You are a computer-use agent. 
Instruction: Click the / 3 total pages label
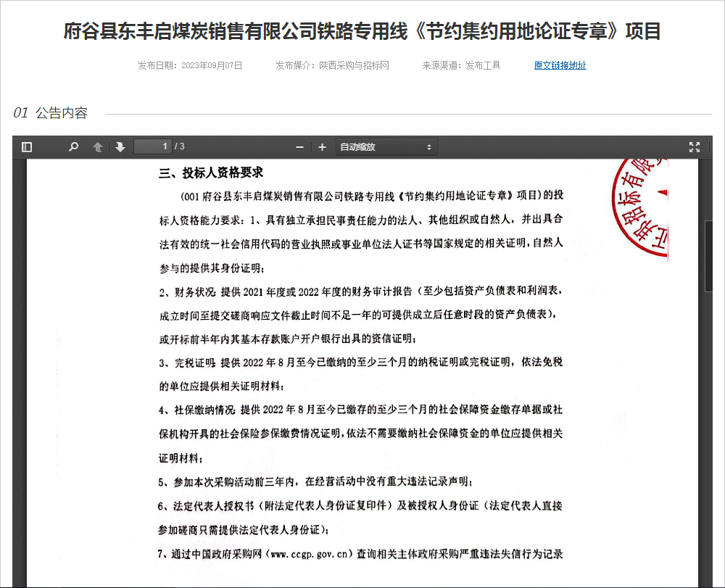click(x=179, y=146)
